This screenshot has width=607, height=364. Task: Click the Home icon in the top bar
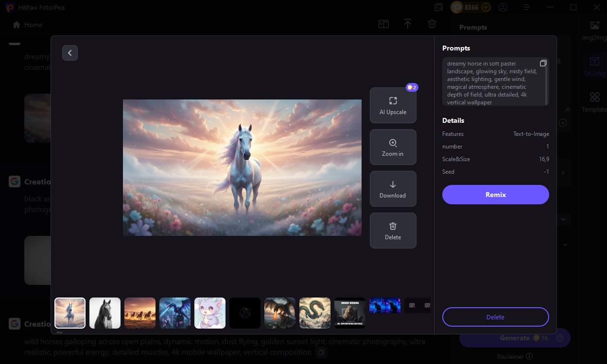point(17,24)
